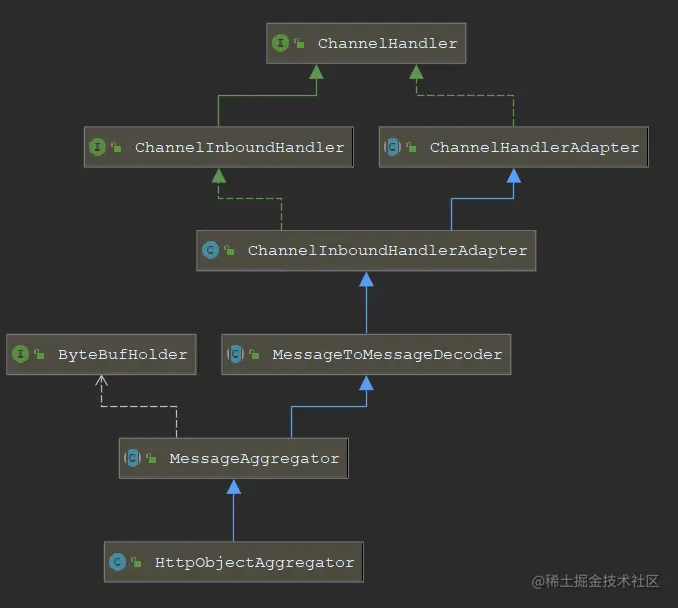
Task: Select the ChannelInboundHandlerAdapter node label
Action: click(x=387, y=250)
